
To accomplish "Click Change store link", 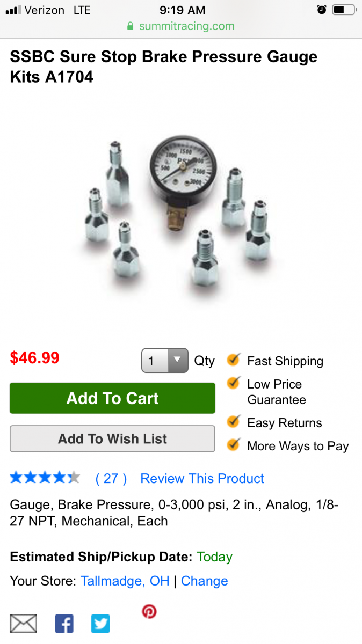I will (x=205, y=581).
